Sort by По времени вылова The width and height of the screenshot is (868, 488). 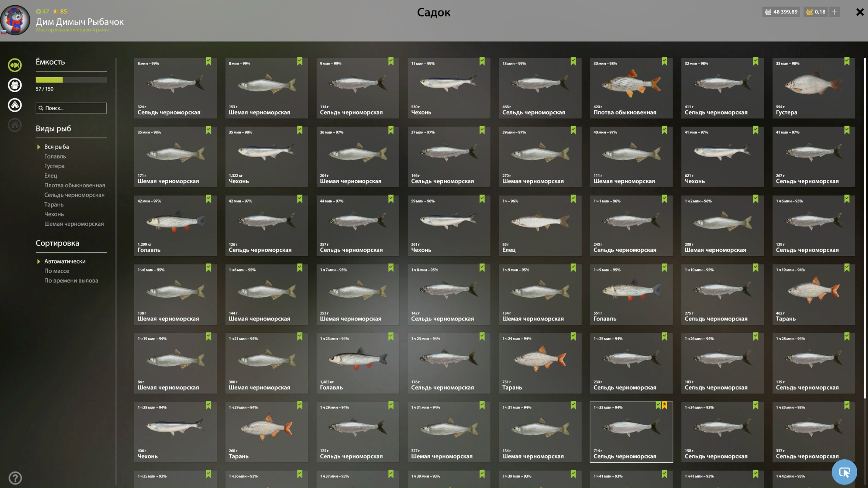[x=71, y=281]
